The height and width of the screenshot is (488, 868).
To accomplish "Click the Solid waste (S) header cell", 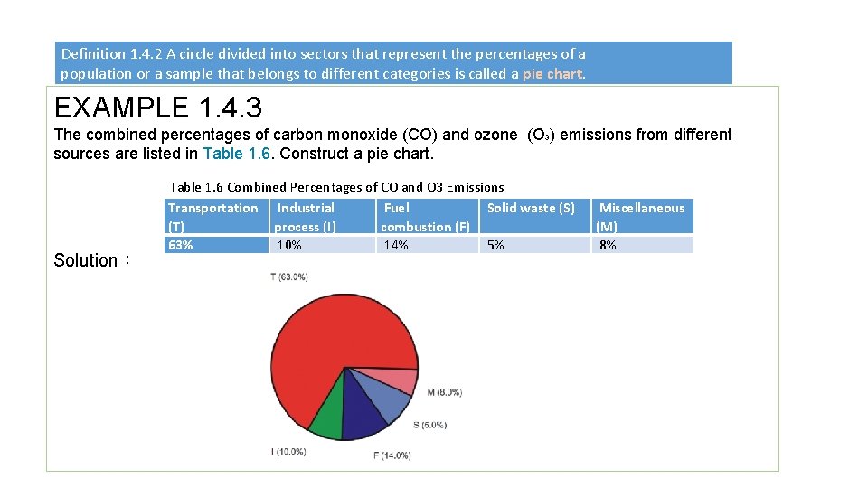I will tap(534, 216).
